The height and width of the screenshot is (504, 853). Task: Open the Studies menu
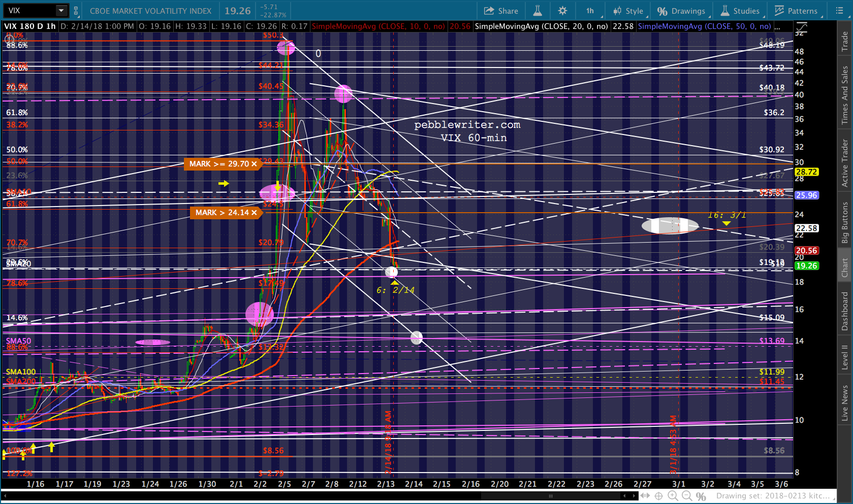(x=740, y=11)
